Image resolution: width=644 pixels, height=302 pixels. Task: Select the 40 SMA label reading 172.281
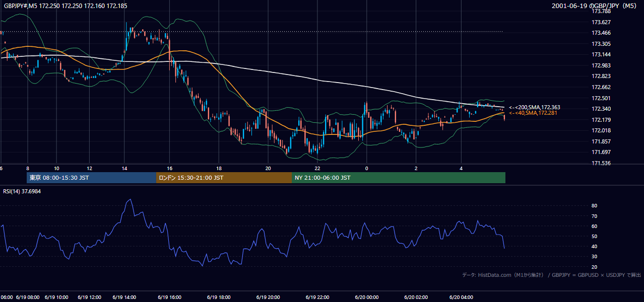point(534,113)
